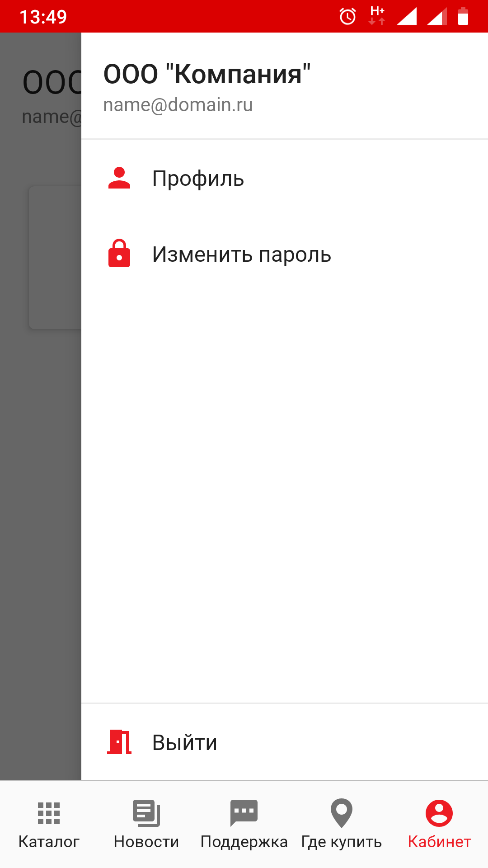Open the Где купить tab label
488x868 pixels.
click(342, 842)
